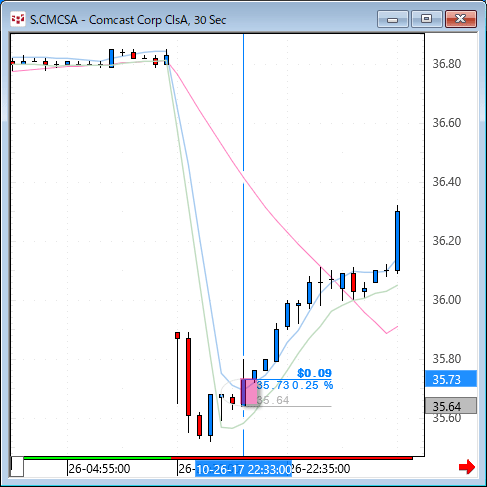Screen dimensions: 487x487
Task: Click the 36.80 price scale label
Action: pyautogui.click(x=447, y=64)
